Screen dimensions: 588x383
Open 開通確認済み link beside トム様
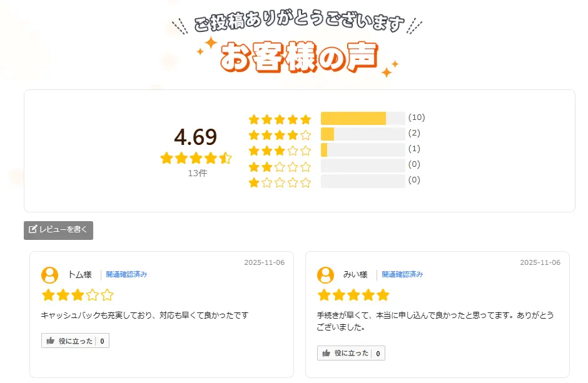(126, 274)
